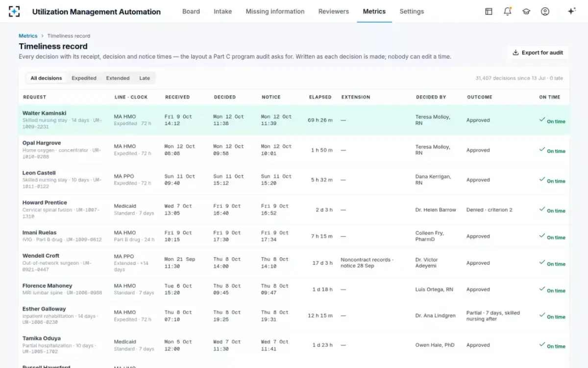
Task: Click the 17 d 3 h elapsed value
Action: click(322, 263)
